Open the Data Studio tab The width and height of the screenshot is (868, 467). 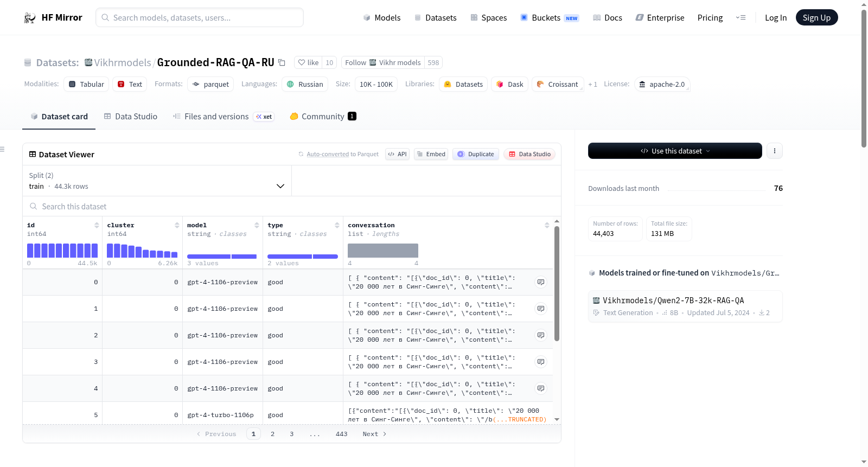coord(131,117)
